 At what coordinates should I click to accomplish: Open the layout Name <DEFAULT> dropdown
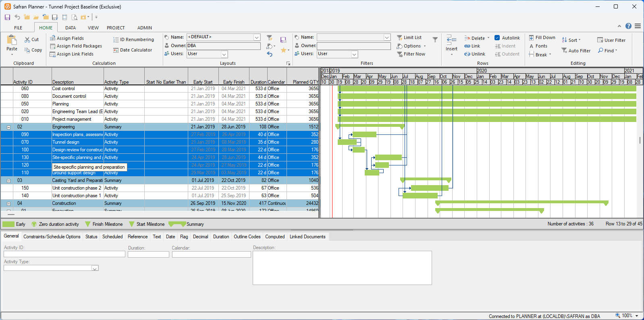pos(257,37)
